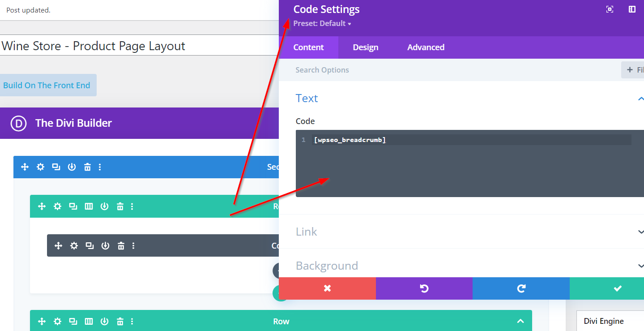Image resolution: width=644 pixels, height=331 pixels.
Task: Discard changes with the red X button
Action: pyautogui.click(x=327, y=288)
